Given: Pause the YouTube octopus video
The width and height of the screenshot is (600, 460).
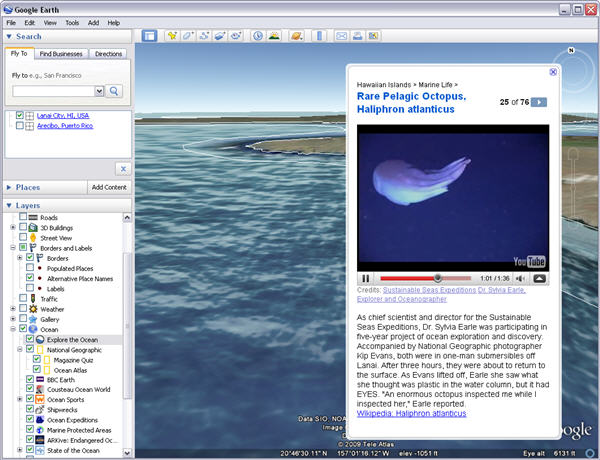Looking at the screenshot, I should click(x=366, y=278).
